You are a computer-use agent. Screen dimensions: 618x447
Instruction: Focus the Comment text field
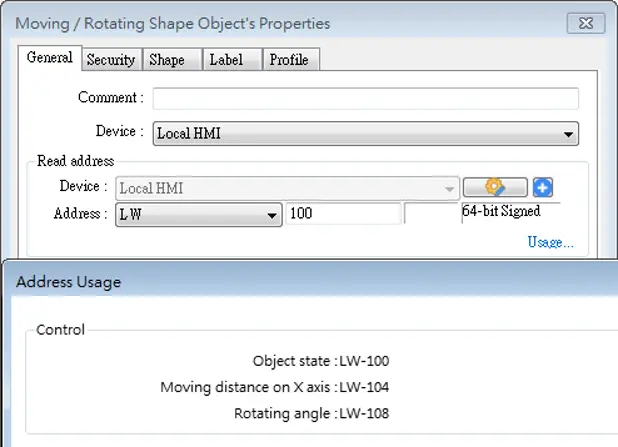pyautogui.click(x=366, y=99)
